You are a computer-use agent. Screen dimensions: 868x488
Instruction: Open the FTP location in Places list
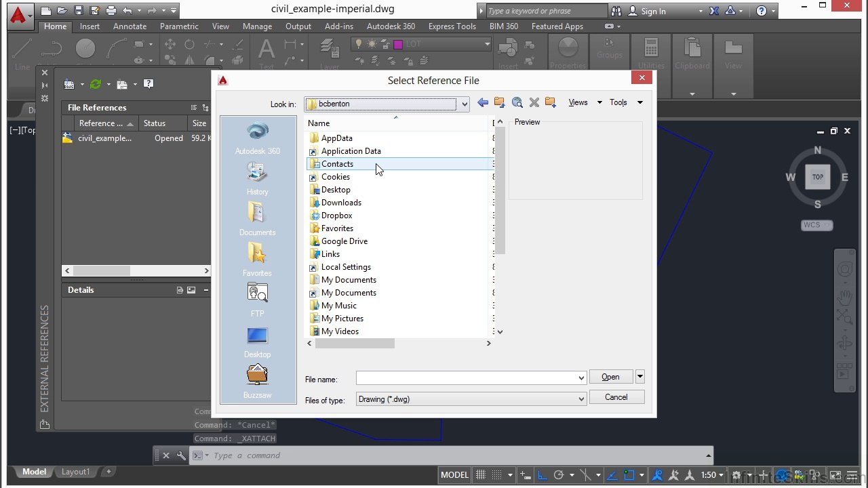tap(258, 301)
